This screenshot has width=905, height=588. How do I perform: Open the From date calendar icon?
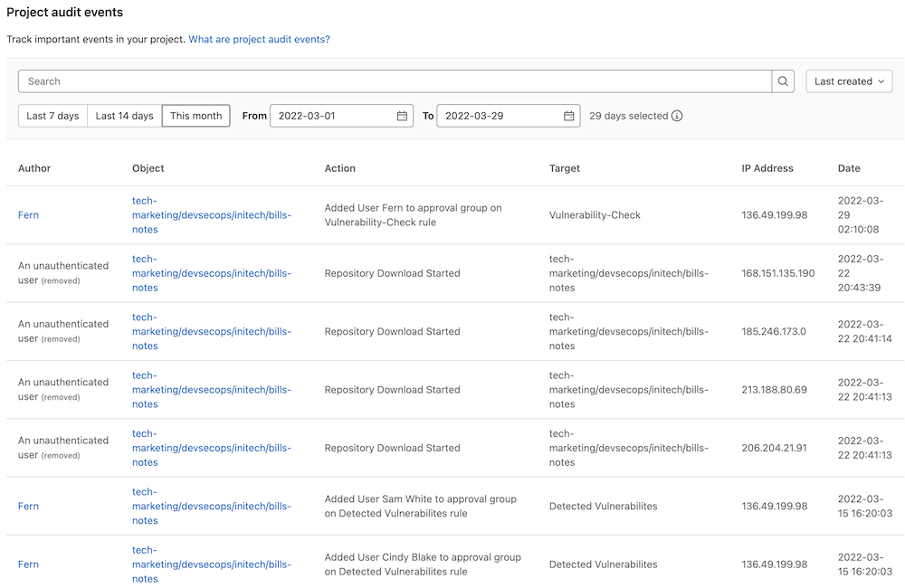click(402, 116)
